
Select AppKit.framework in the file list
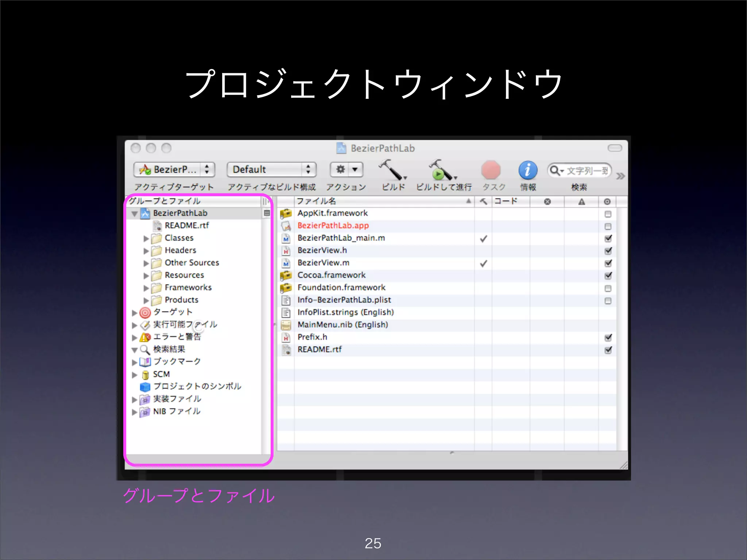click(332, 213)
